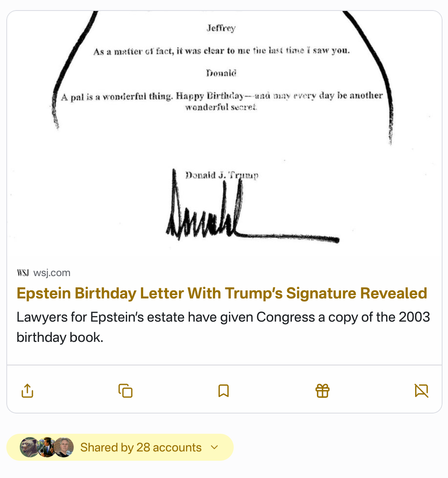This screenshot has width=448, height=478.
Task: Bookmark the Epstein Birthday Letter article
Action: 224,391
